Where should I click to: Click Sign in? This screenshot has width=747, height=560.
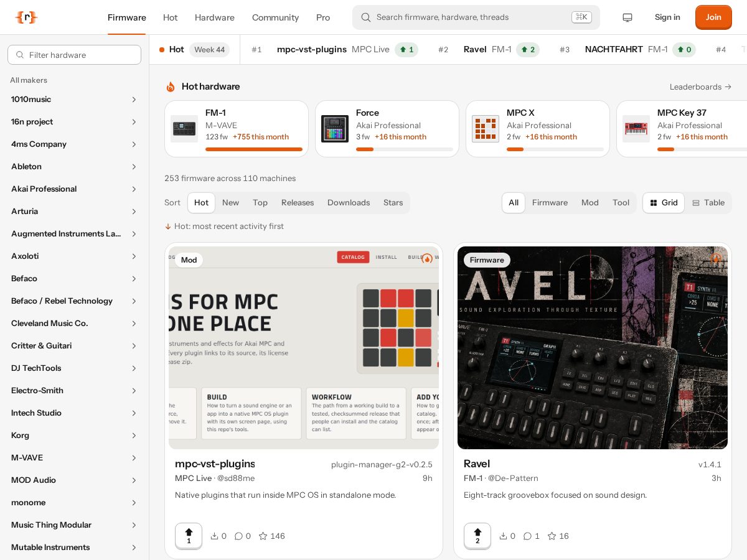coord(667,17)
